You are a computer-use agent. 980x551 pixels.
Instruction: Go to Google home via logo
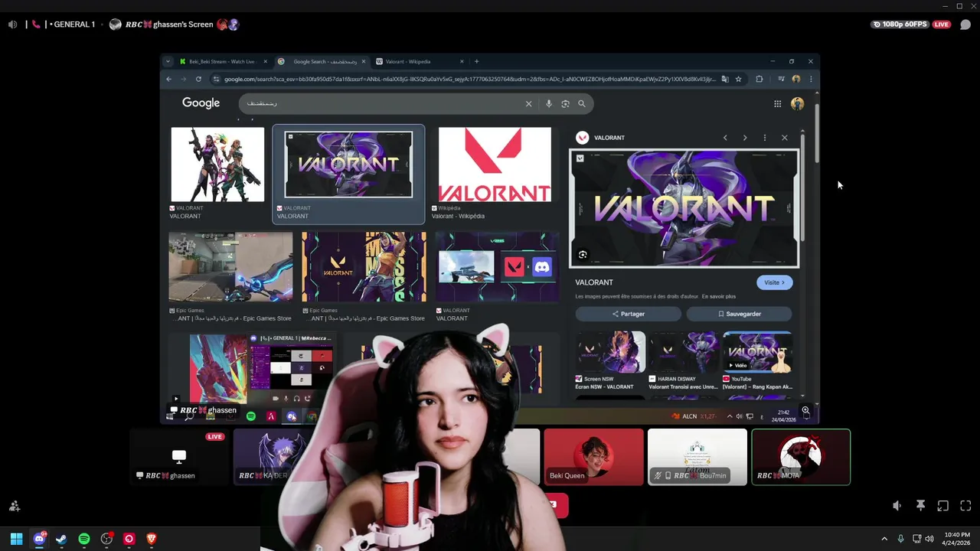pyautogui.click(x=201, y=103)
